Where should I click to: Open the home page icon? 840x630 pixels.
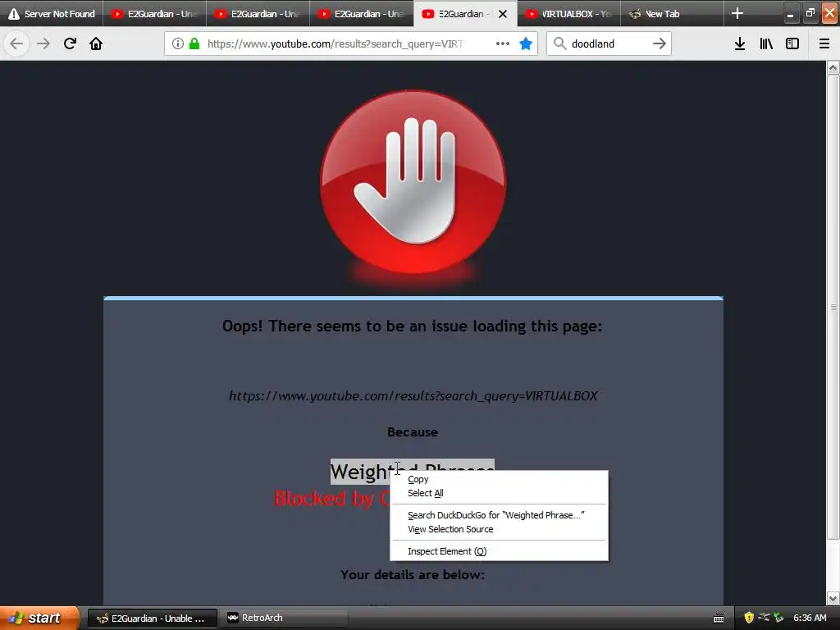pyautogui.click(x=96, y=43)
